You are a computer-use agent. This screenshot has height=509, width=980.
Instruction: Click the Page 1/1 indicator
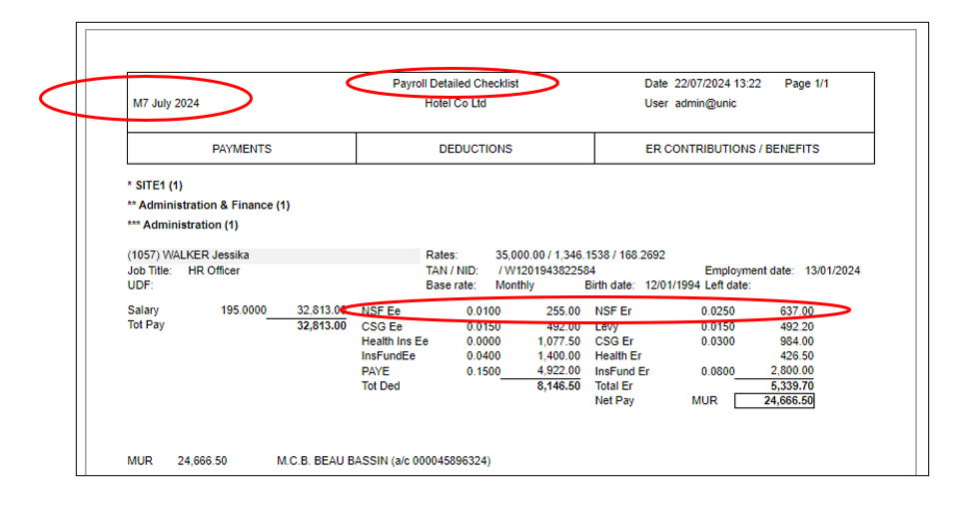806,84
